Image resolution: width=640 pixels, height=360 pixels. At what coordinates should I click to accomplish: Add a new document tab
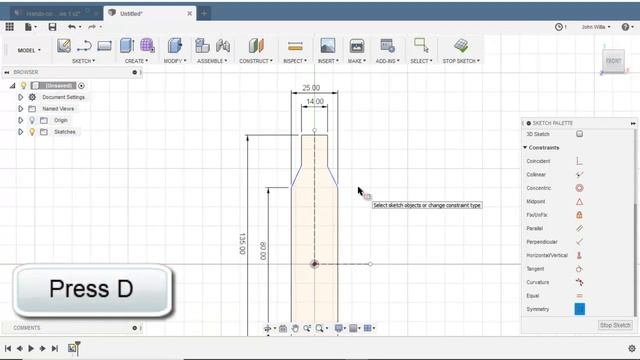pos(204,13)
